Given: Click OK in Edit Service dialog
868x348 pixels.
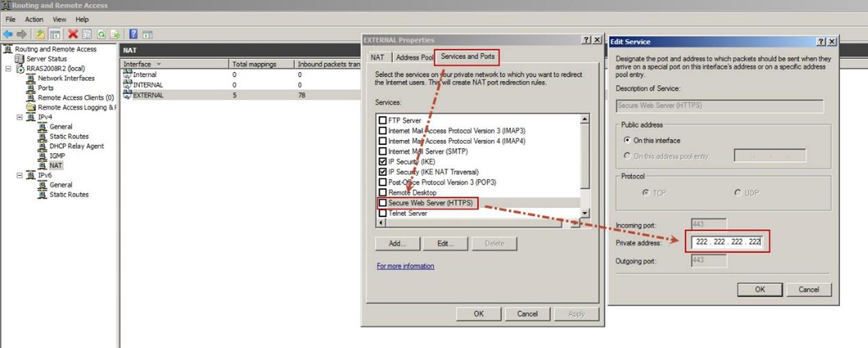Looking at the screenshot, I should pos(760,289).
